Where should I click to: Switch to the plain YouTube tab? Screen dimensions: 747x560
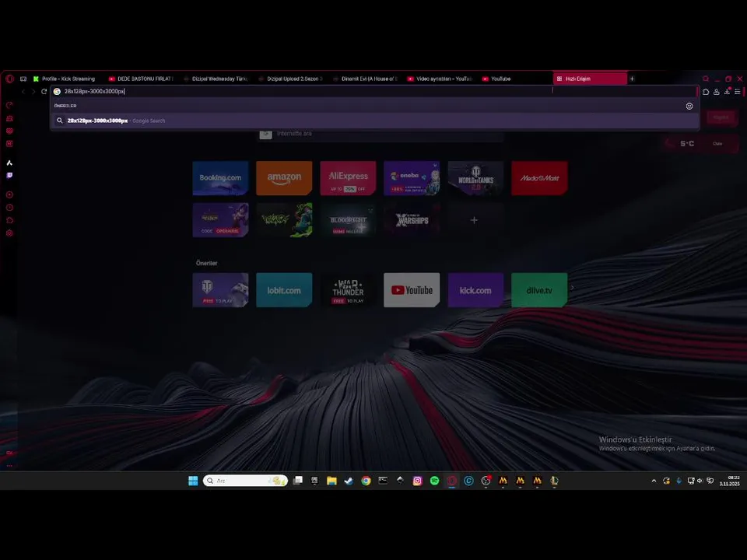(x=515, y=79)
